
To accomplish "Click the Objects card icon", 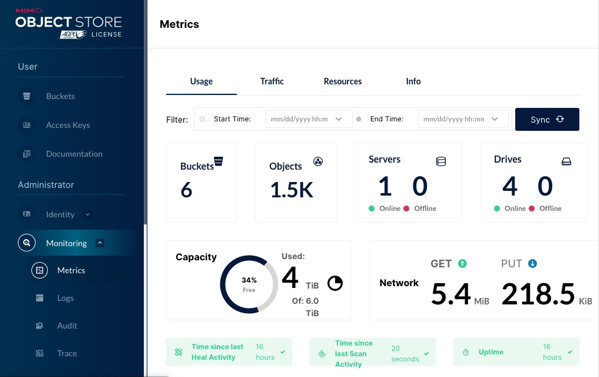I will tap(318, 161).
